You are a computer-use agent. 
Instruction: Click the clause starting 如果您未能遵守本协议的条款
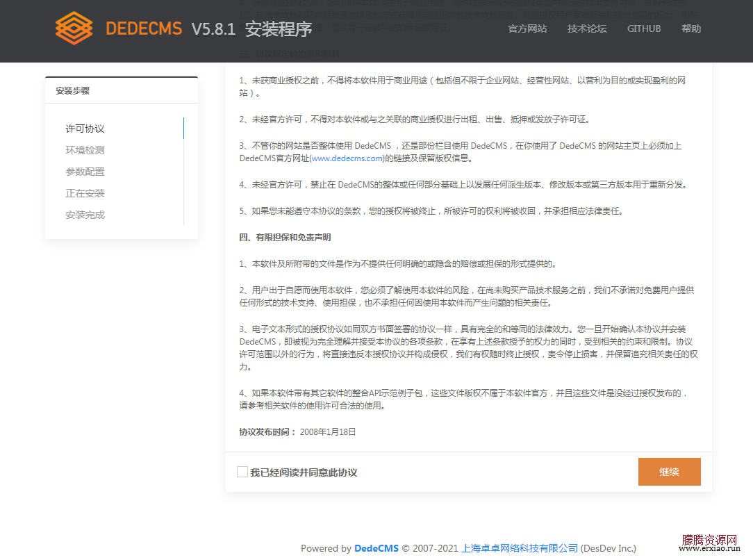click(x=431, y=211)
